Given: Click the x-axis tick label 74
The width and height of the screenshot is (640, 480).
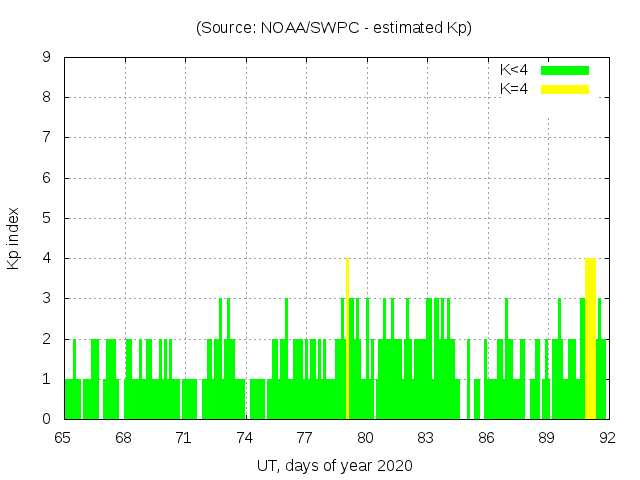Looking at the screenshot, I should (x=244, y=437).
